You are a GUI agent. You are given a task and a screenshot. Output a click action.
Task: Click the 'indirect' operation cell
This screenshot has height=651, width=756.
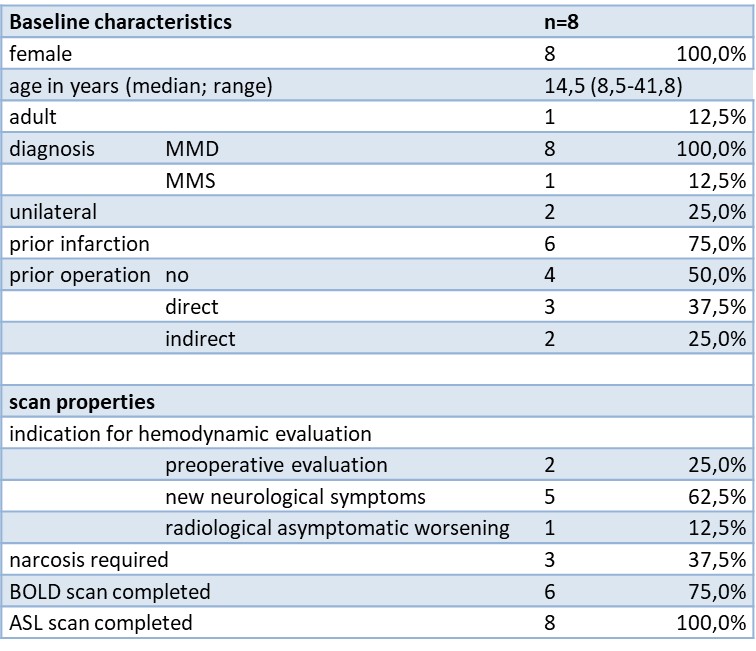point(200,339)
